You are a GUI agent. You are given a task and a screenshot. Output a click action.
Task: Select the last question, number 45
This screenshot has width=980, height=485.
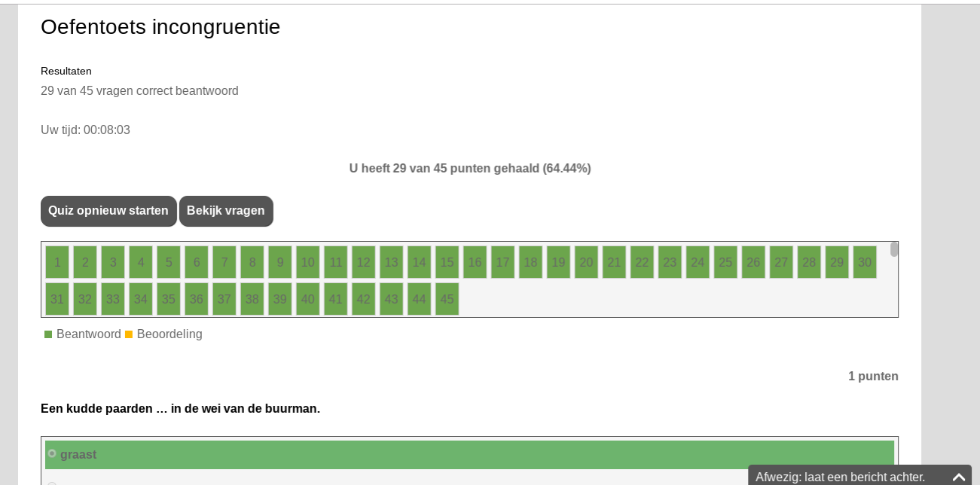pos(447,299)
